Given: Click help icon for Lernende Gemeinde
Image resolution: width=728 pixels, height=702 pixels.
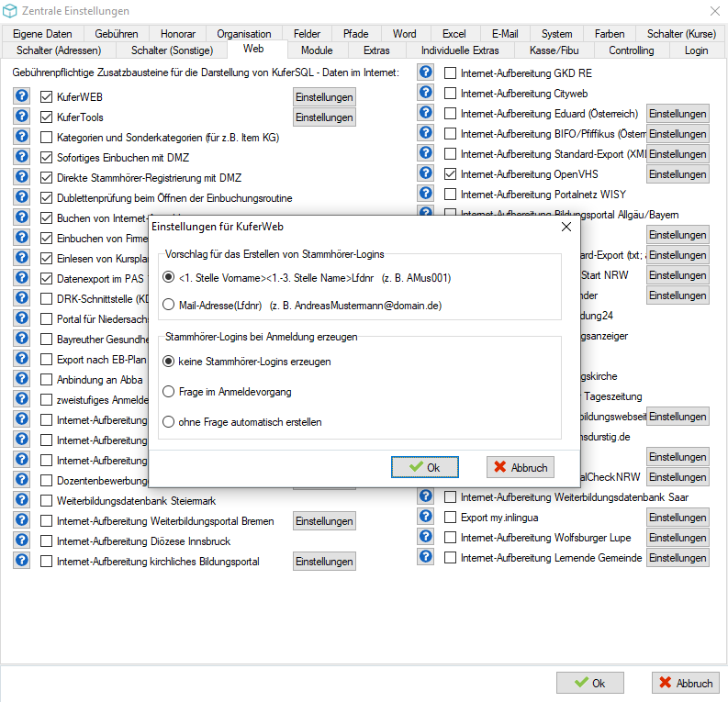Looking at the screenshot, I should [x=425, y=556].
